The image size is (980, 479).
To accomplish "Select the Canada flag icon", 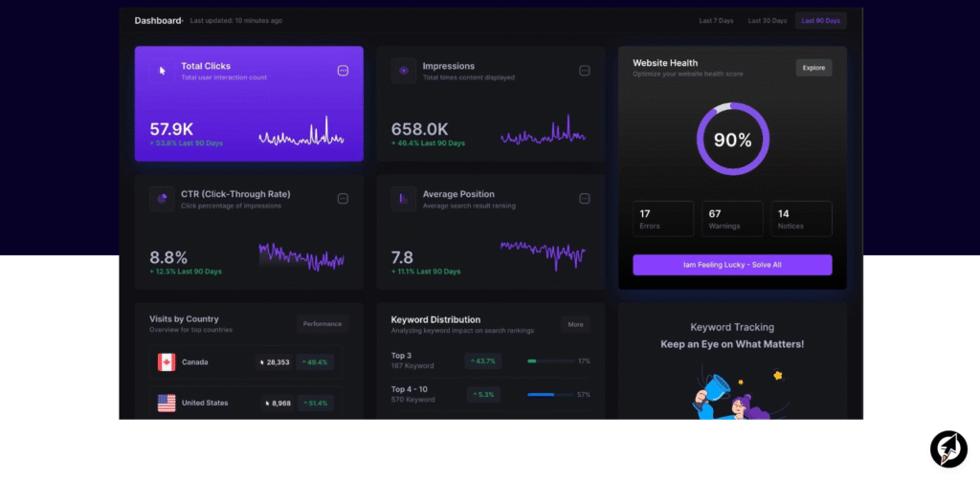I will pos(167,362).
